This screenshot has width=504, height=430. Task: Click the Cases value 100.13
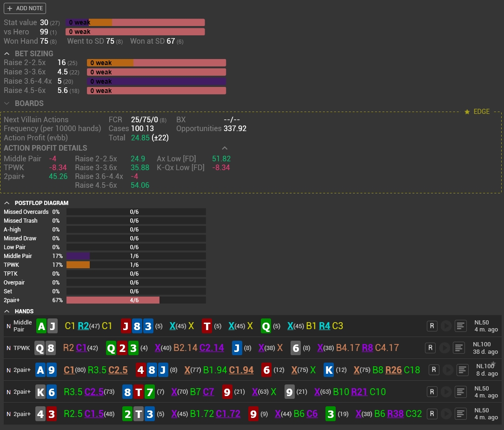tap(142, 129)
